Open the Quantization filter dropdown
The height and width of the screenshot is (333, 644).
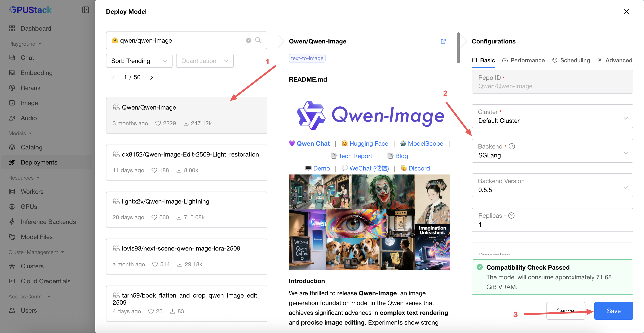point(204,61)
